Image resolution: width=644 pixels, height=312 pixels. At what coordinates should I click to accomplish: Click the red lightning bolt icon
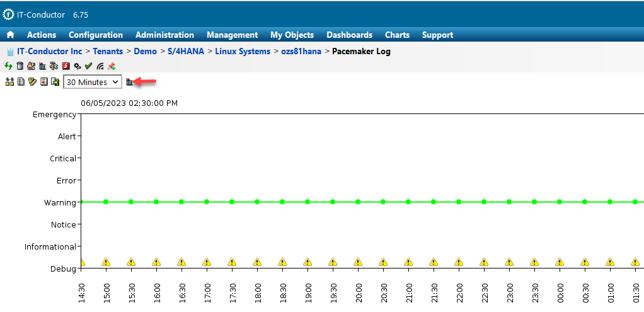(x=66, y=66)
